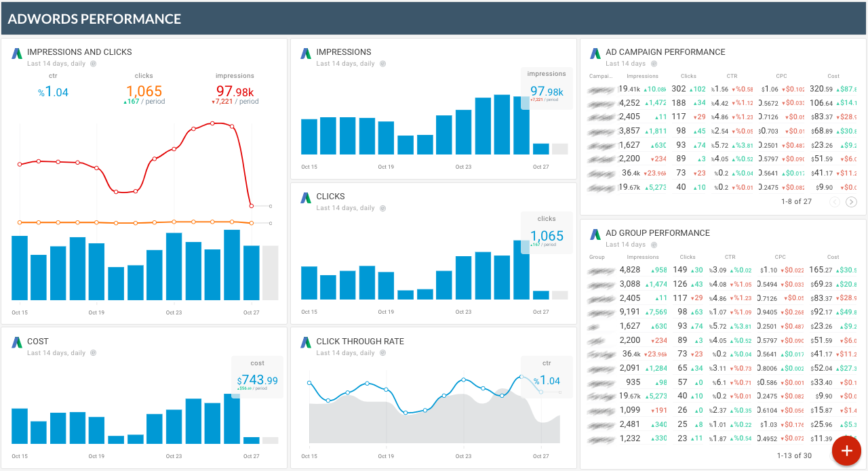Click 149 clicks cell in Ad Group table
Screen dimensions: 868x471
click(x=679, y=270)
